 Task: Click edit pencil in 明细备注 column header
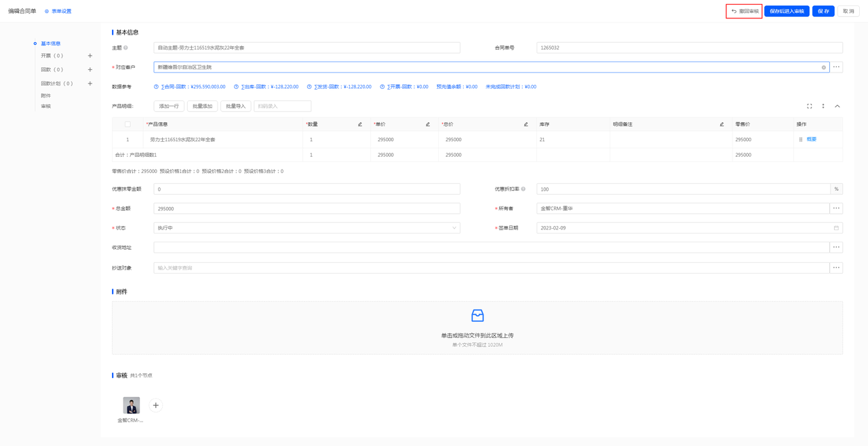[x=722, y=124]
